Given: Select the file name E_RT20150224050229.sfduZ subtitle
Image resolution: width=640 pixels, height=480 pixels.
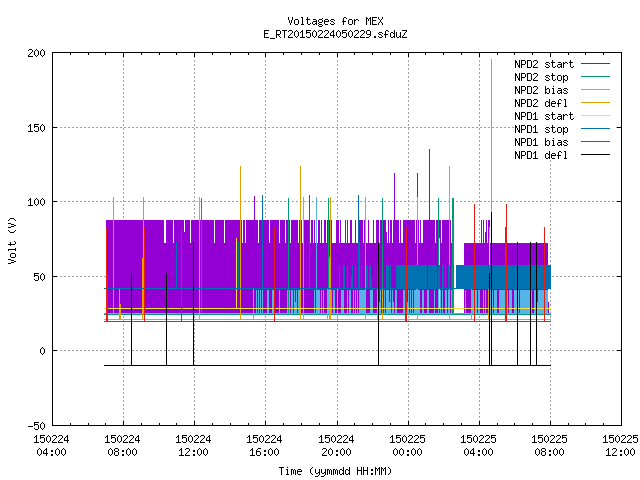Looking at the screenshot, I should (335, 34).
